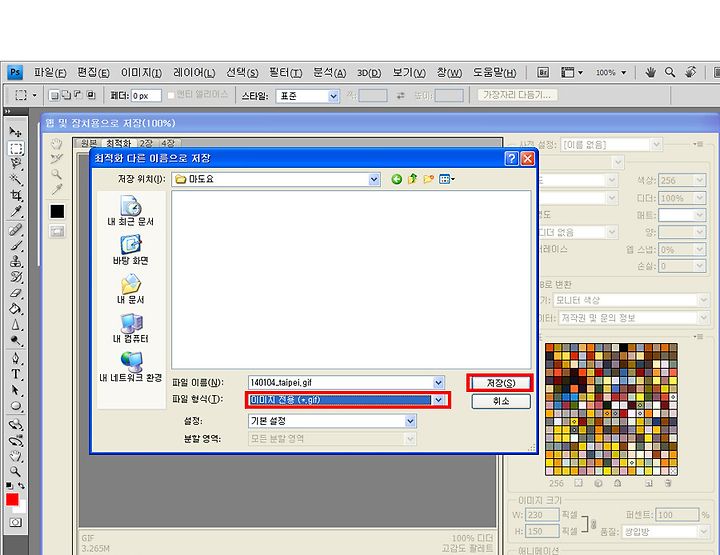Image resolution: width=720 pixels, height=555 pixels.
Task: Select the Healing Brush tool
Action: [x=16, y=230]
